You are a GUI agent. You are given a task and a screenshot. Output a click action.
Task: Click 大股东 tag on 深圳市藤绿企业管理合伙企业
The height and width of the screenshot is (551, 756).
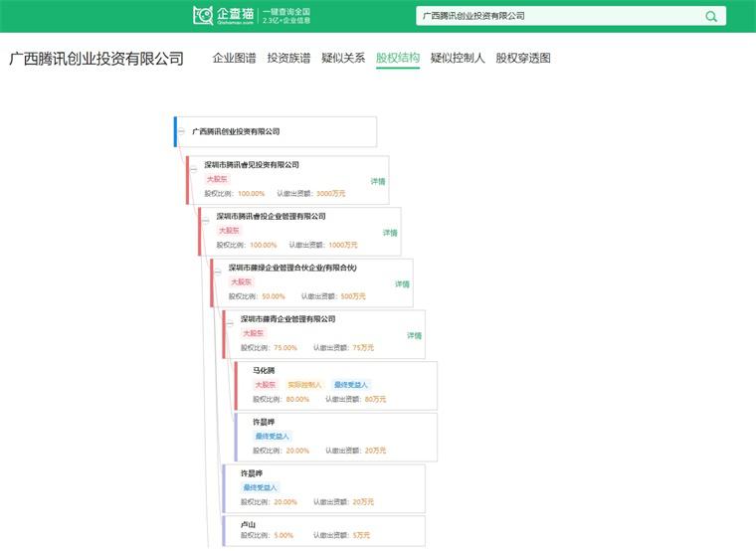[x=241, y=282]
